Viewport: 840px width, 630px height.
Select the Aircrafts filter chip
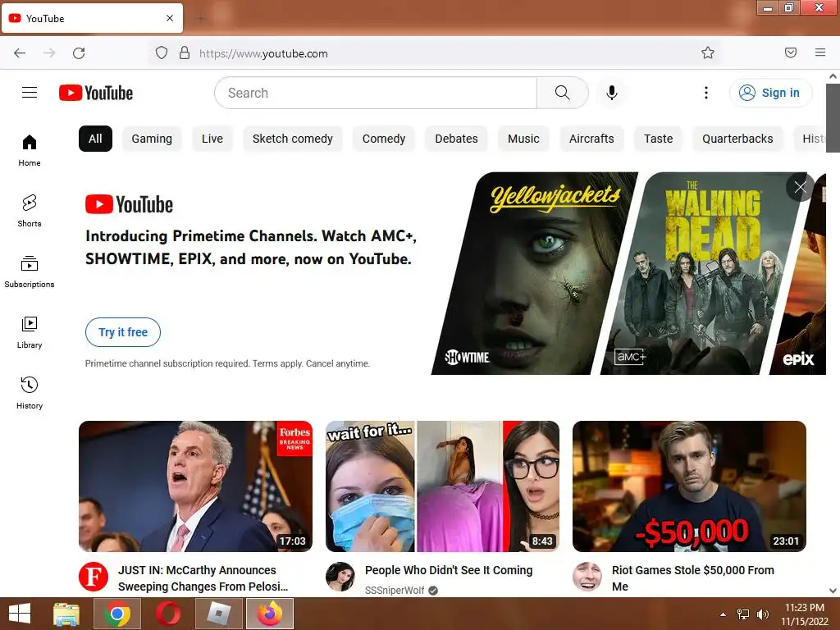coord(591,139)
